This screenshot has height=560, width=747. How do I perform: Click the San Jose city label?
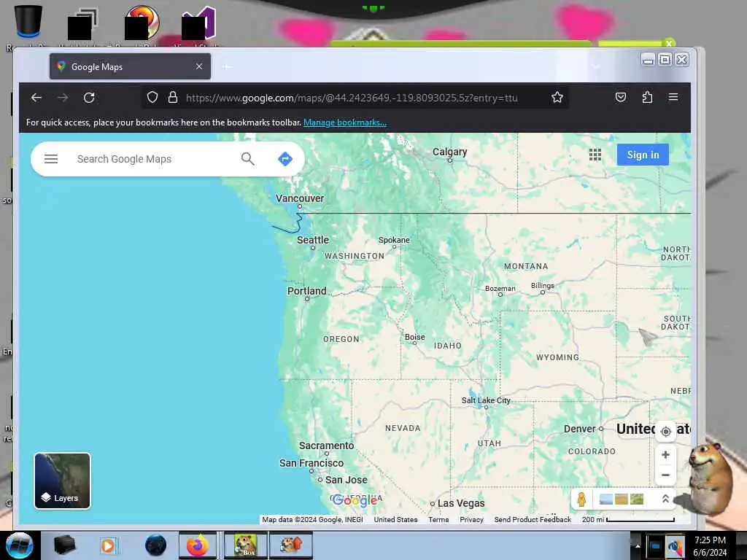click(x=347, y=480)
